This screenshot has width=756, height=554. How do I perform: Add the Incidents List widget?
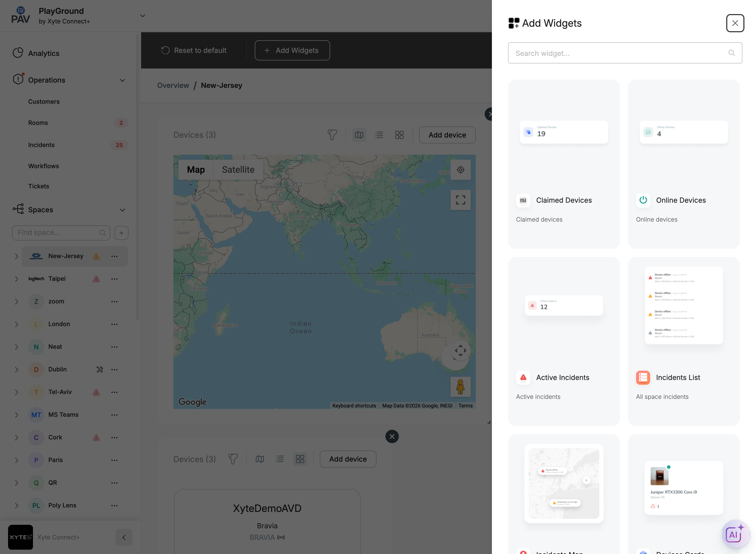683,341
